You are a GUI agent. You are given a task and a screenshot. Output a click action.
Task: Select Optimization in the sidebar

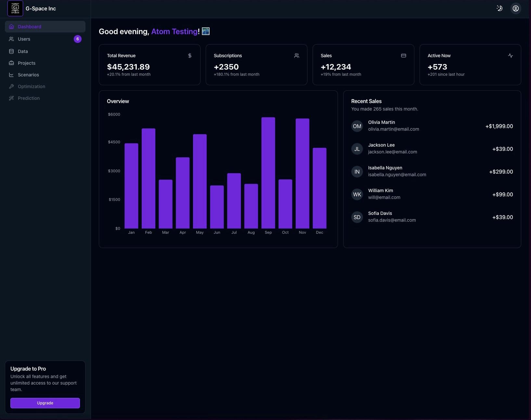pyautogui.click(x=45, y=86)
